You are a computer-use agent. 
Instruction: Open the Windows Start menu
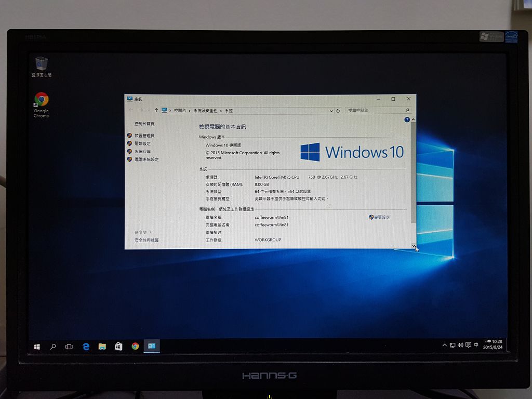(x=37, y=347)
